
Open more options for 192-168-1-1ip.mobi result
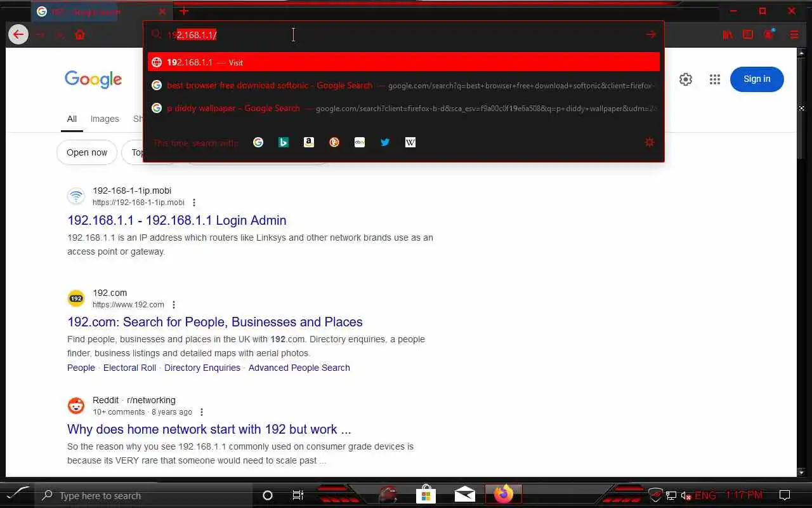(x=194, y=203)
